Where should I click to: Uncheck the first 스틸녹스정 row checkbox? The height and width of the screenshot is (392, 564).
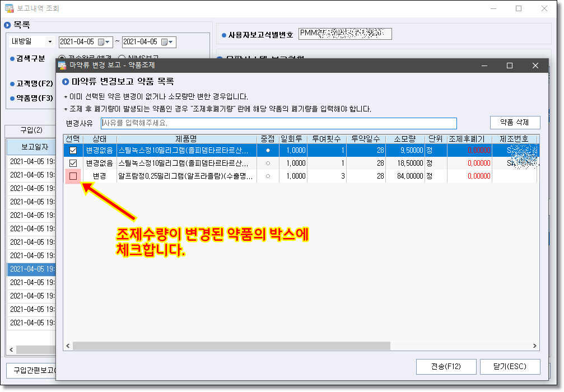click(x=73, y=150)
